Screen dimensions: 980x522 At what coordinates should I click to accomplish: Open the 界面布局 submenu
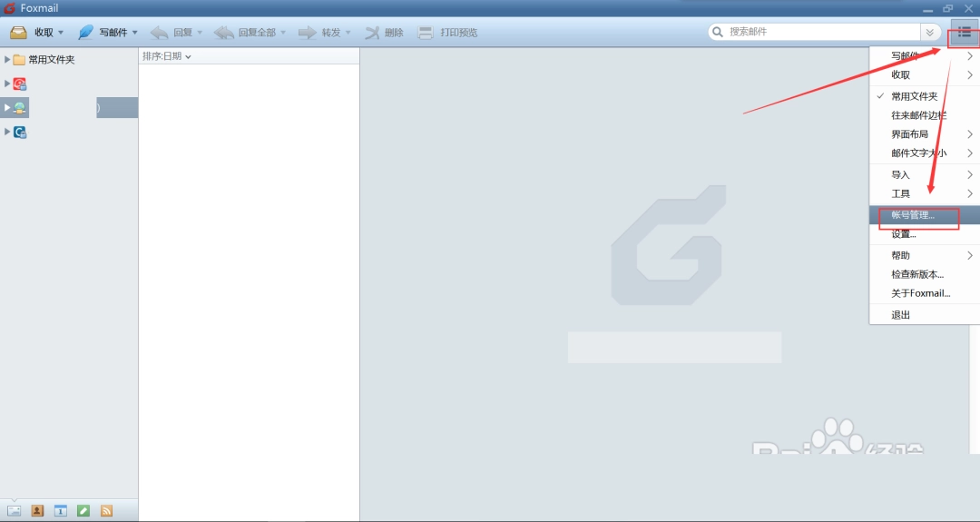pos(925,133)
